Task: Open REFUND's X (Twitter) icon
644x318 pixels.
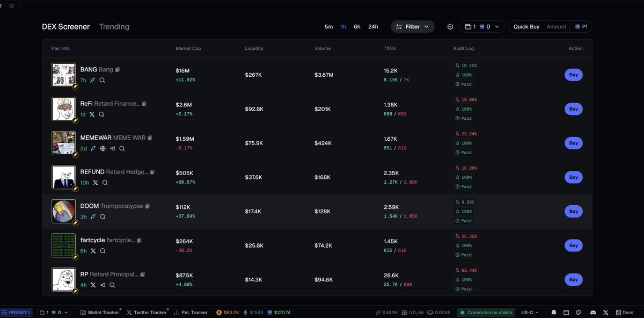Action: click(96, 183)
